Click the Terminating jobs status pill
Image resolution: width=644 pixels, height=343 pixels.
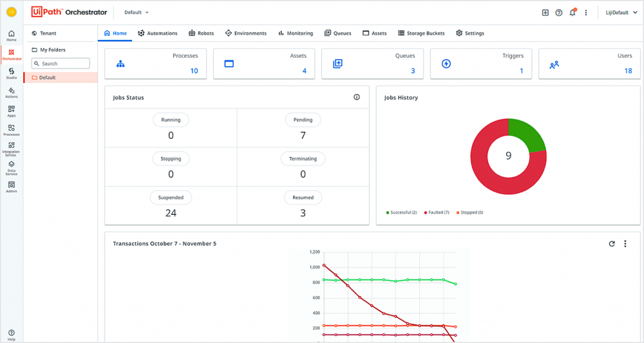click(303, 159)
